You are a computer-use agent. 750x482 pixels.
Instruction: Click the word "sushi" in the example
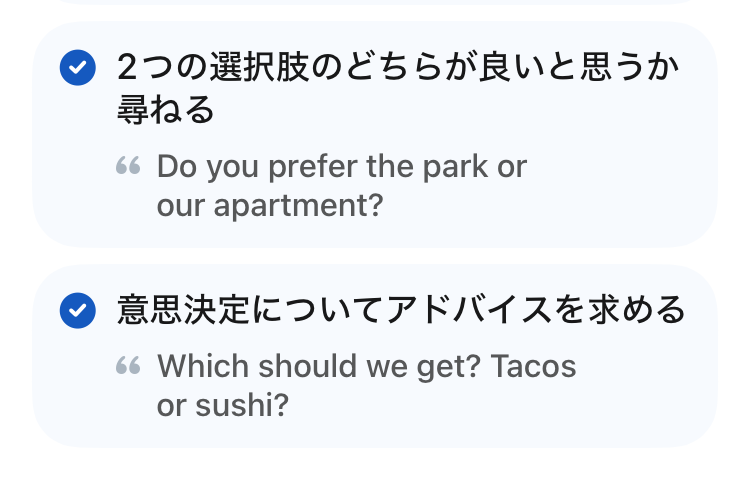pos(246,405)
